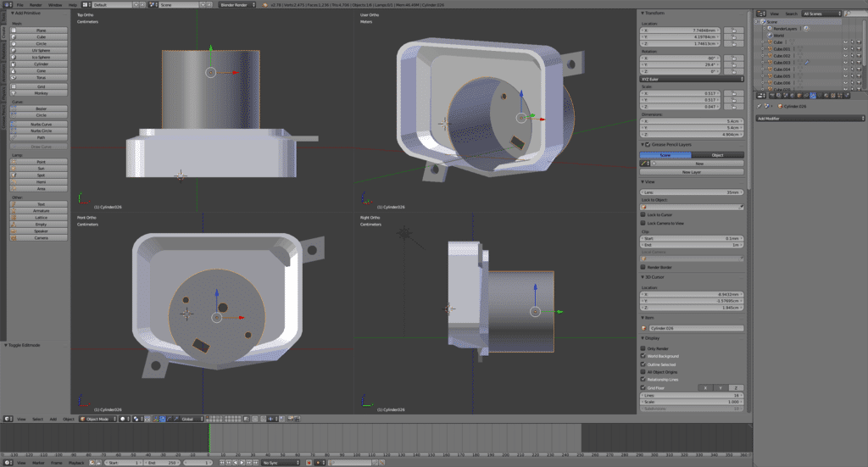Enable the Lock to Cursor checkbox

coord(643,214)
